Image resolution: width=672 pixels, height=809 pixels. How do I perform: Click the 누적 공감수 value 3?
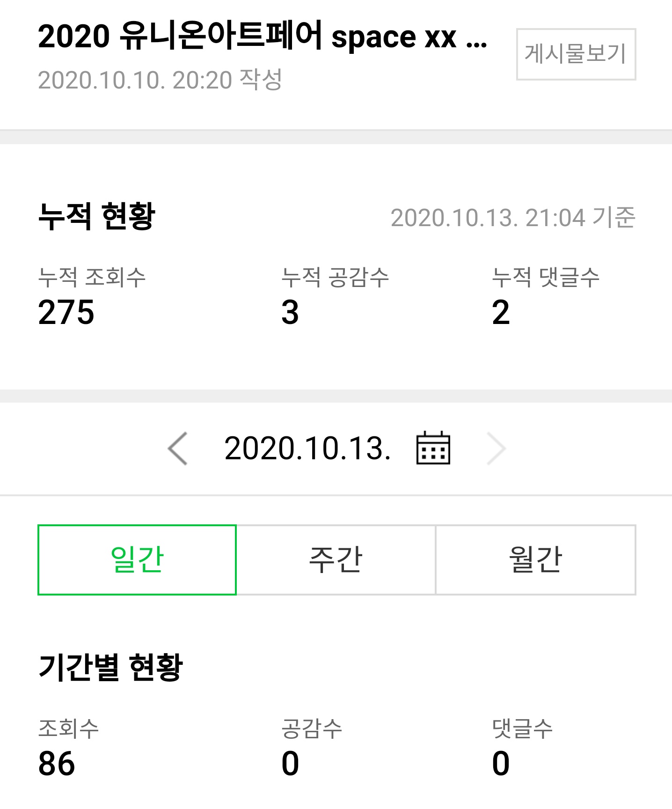[290, 313]
